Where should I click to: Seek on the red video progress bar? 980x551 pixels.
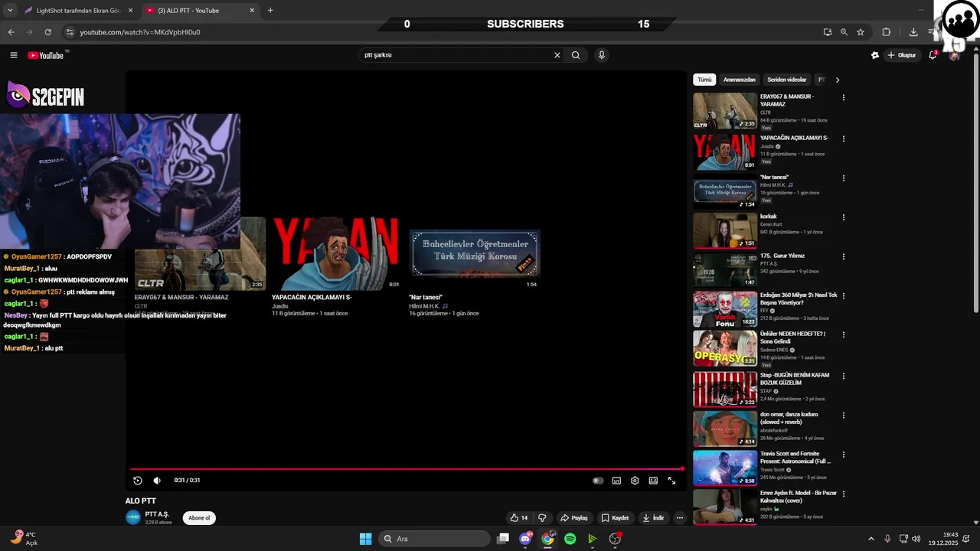pyautogui.click(x=407, y=469)
